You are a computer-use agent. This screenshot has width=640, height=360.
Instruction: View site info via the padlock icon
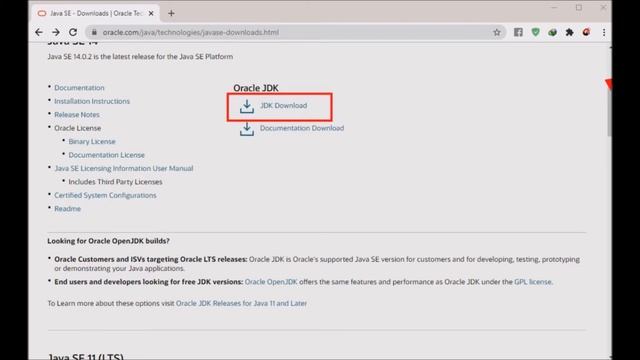[x=94, y=32]
